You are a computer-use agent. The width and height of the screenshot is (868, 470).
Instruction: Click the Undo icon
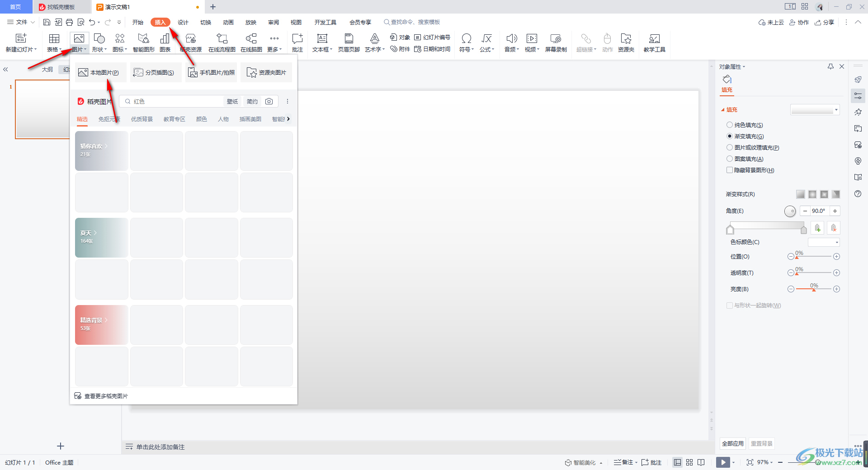tap(92, 22)
